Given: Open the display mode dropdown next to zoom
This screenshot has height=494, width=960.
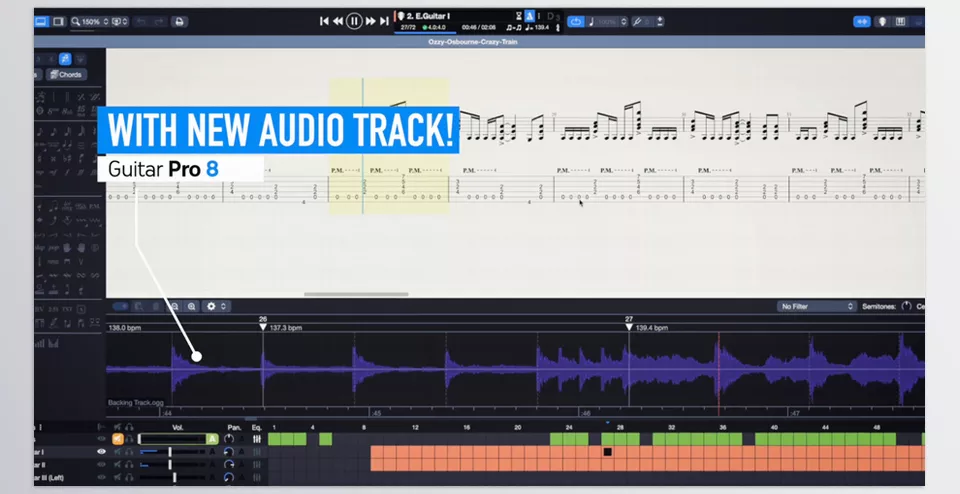Looking at the screenshot, I should [119, 21].
